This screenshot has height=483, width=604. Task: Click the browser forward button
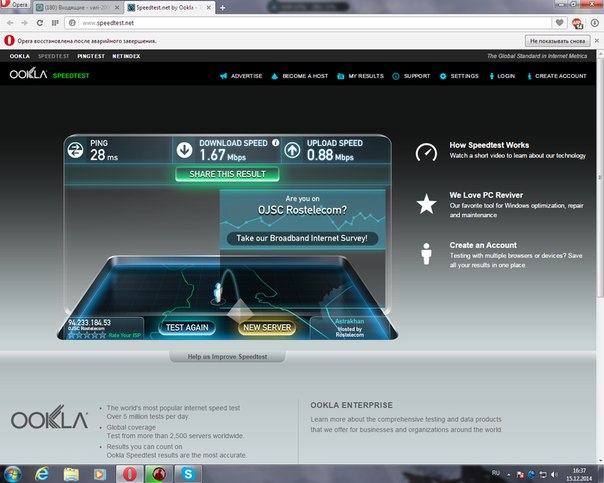[25, 23]
